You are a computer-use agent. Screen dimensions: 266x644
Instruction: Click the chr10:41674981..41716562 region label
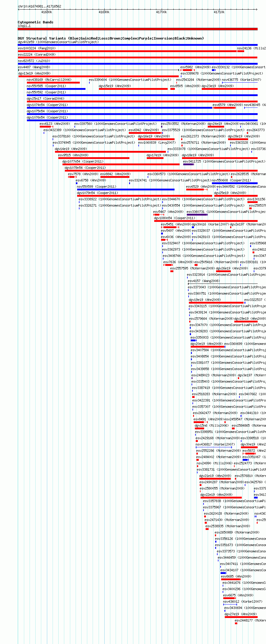point(39,6)
